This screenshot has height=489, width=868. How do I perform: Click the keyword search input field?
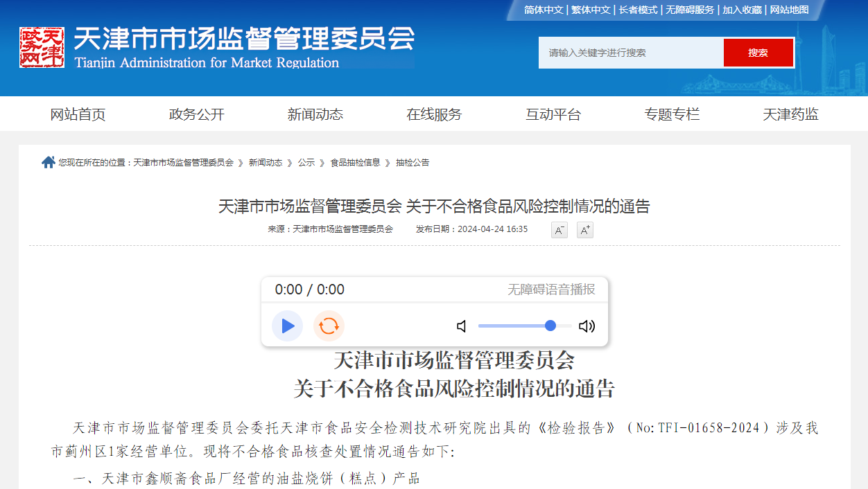(631, 53)
